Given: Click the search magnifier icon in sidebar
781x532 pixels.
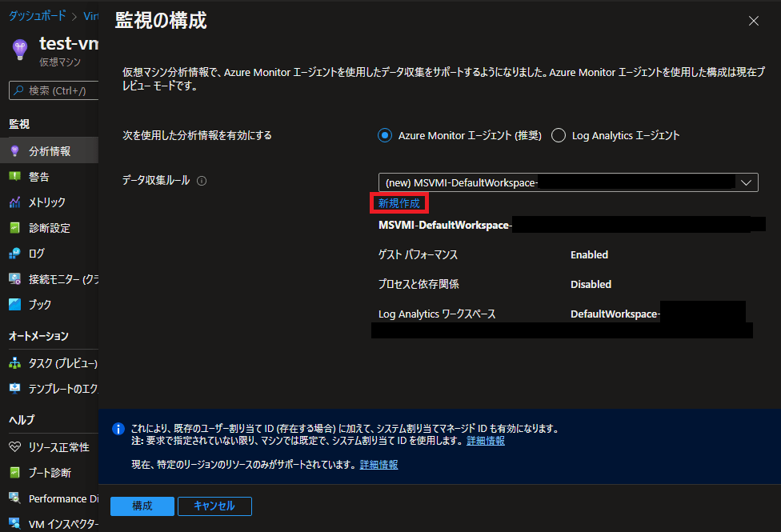Looking at the screenshot, I should coord(19,90).
